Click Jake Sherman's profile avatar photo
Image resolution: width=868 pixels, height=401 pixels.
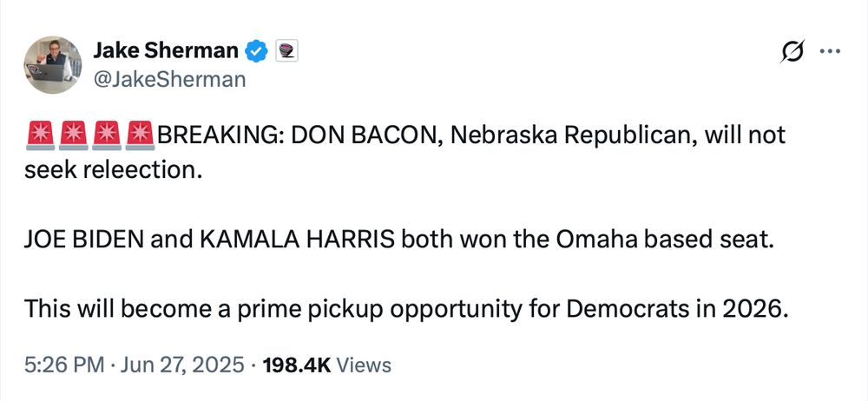pos(52,65)
